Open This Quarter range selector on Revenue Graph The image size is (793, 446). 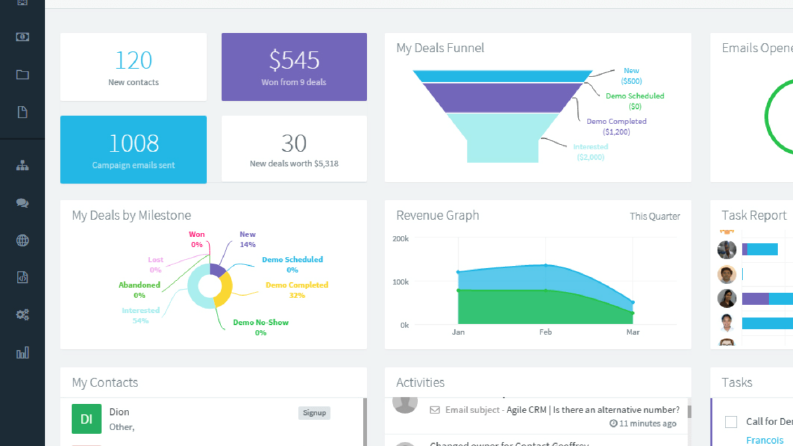(654, 216)
